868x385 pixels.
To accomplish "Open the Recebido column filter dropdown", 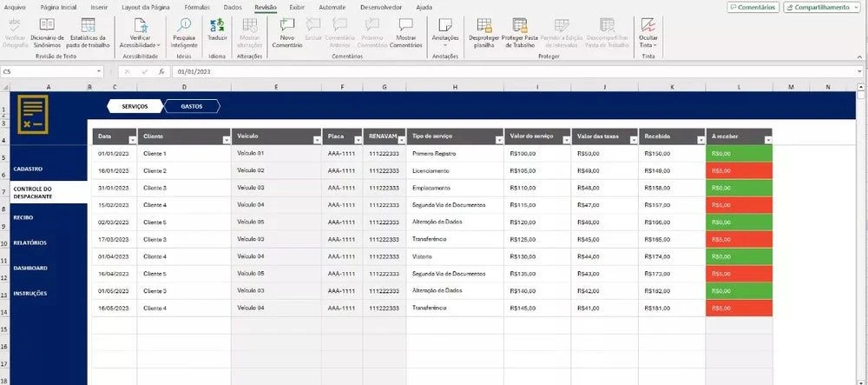I will pyautogui.click(x=700, y=140).
